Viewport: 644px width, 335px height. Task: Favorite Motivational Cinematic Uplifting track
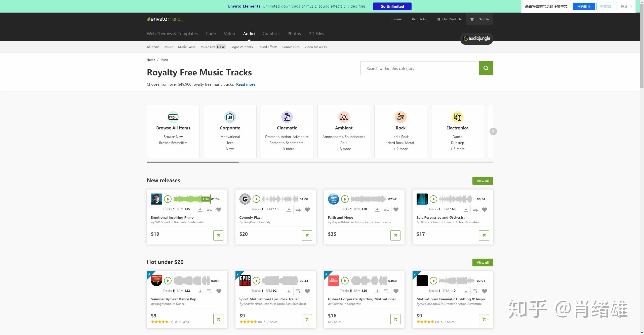pos(485,291)
